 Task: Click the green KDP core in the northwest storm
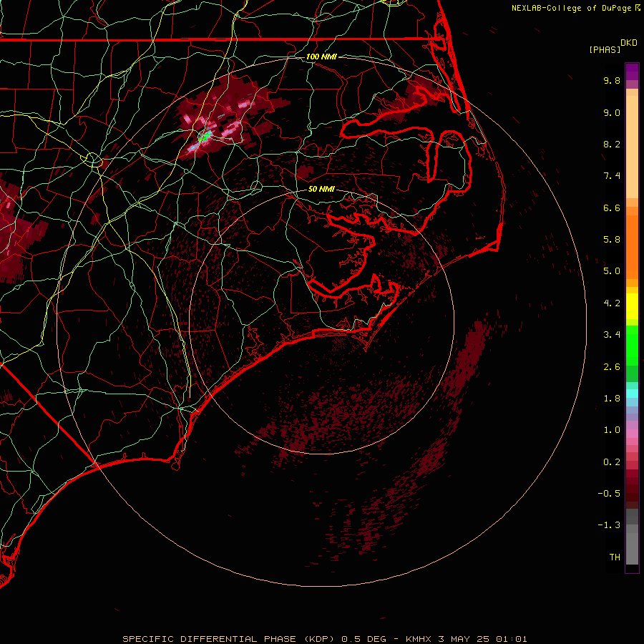pos(204,137)
